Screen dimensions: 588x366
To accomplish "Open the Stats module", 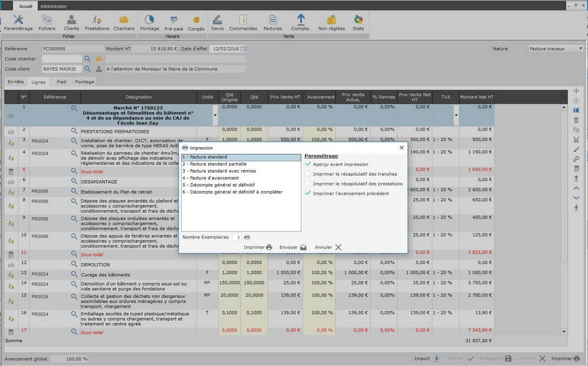I will point(358,23).
